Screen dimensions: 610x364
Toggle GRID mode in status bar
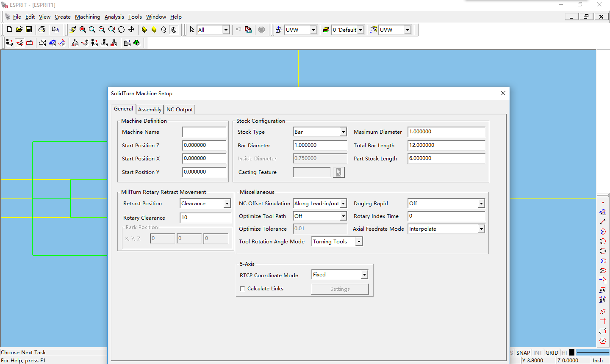coord(552,353)
